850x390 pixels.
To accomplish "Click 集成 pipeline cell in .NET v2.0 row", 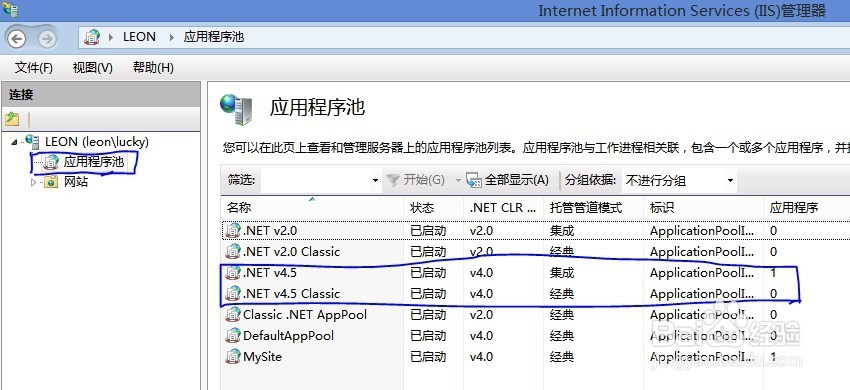I will (562, 231).
